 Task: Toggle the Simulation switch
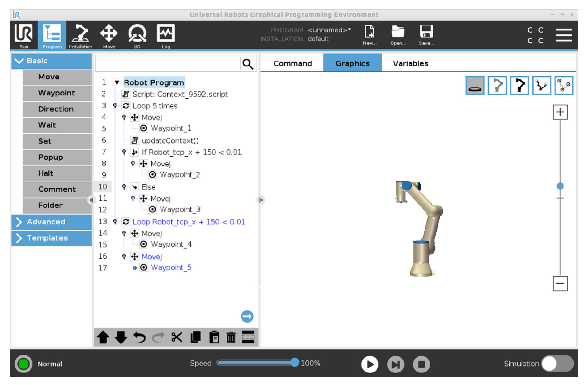[x=557, y=364]
